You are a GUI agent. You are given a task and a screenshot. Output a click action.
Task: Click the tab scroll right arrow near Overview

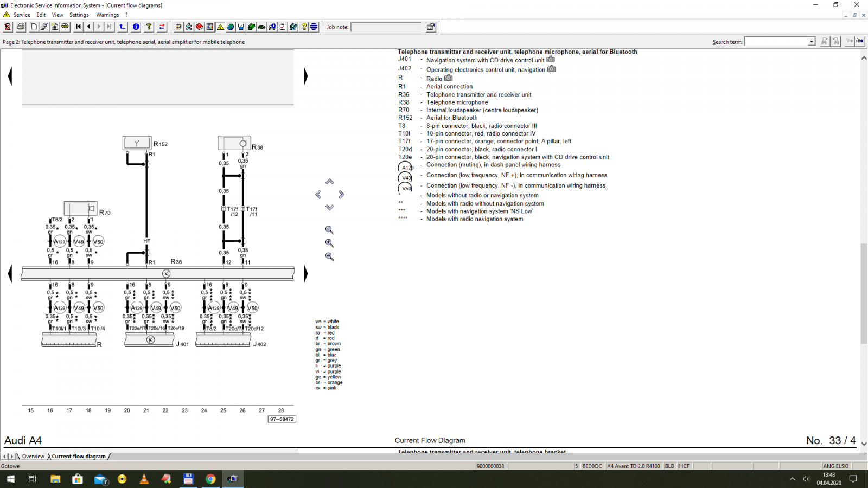tap(12, 457)
